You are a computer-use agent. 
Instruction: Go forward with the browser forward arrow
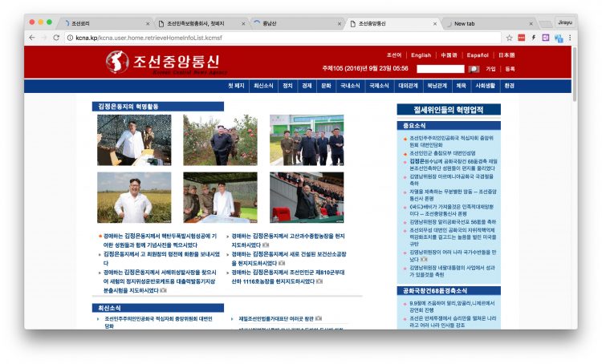(44, 38)
